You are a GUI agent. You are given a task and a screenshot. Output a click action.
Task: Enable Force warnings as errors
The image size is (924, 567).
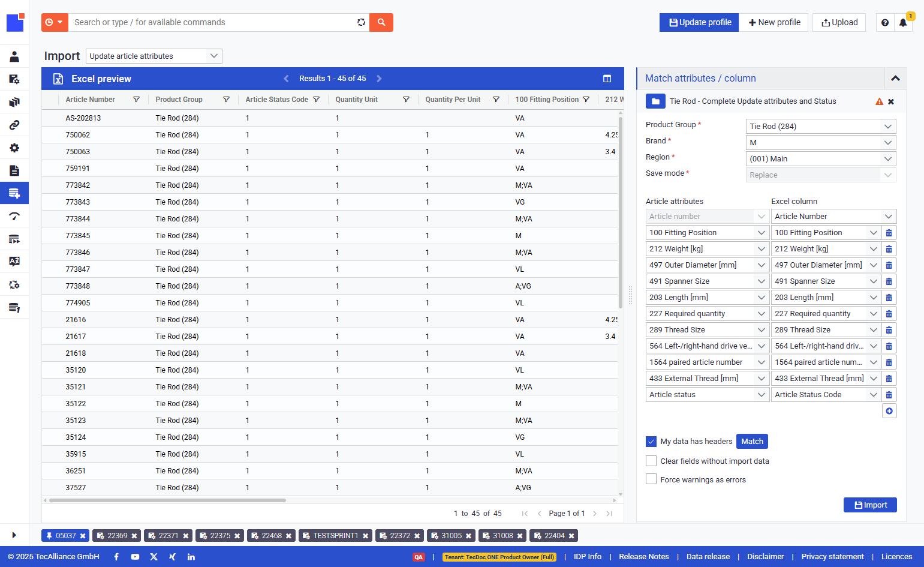click(651, 479)
